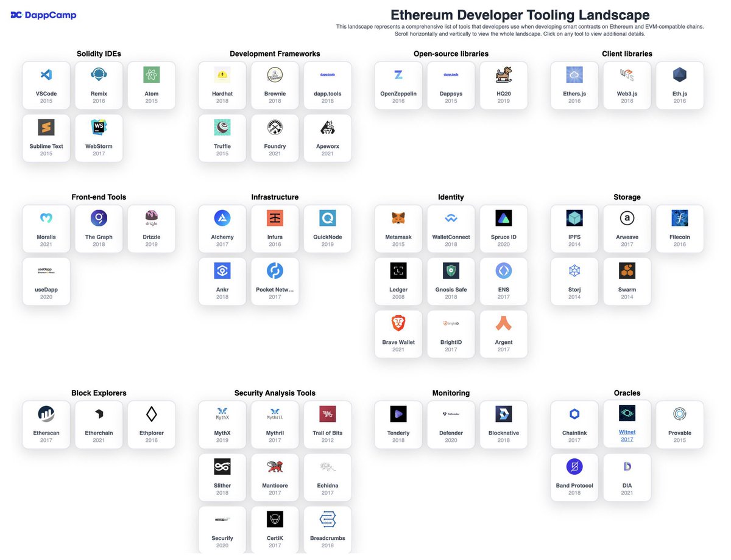The height and width of the screenshot is (560, 731).
Task: Select the Ledger card
Action: click(x=398, y=281)
